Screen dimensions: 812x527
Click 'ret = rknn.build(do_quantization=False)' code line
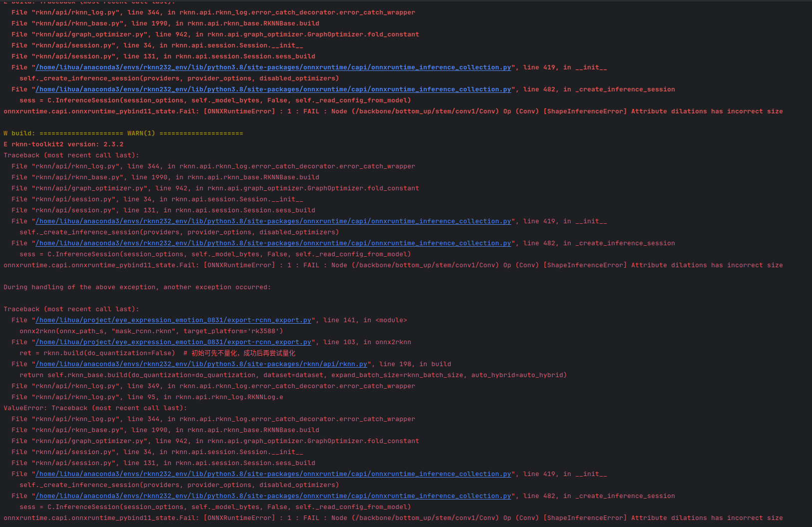(157, 353)
